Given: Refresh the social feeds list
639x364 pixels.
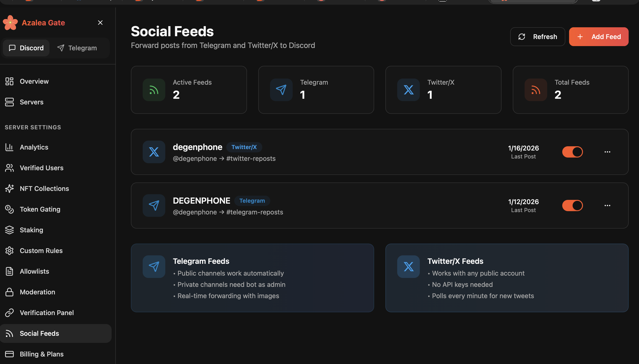Looking at the screenshot, I should (x=537, y=37).
